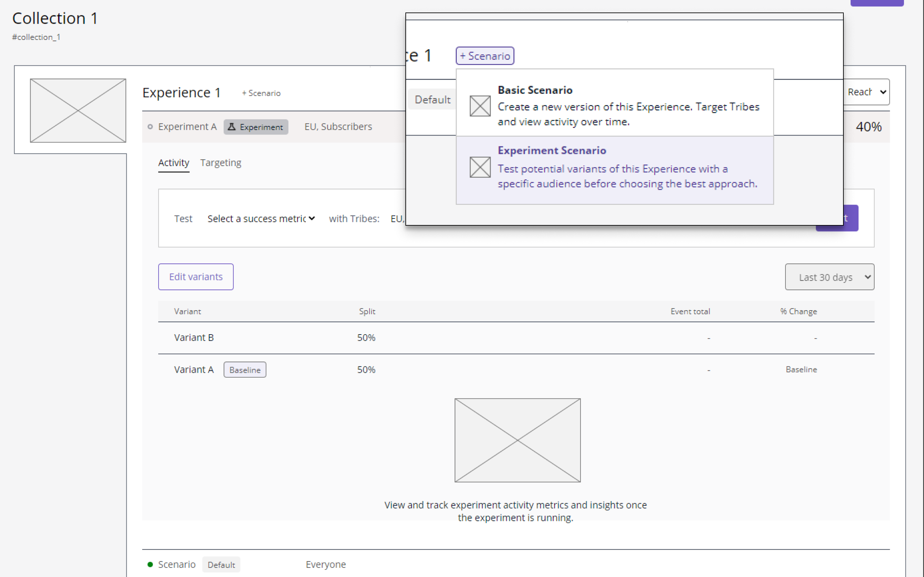Click the Edit variants button
924x577 pixels.
click(195, 277)
